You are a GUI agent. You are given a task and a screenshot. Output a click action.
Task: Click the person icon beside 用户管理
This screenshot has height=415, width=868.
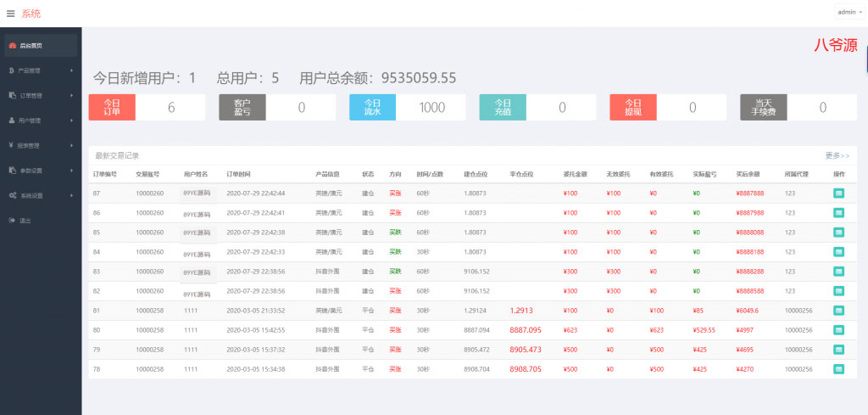tap(12, 121)
